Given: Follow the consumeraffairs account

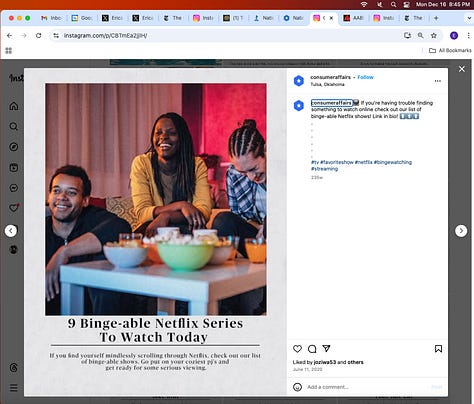Looking at the screenshot, I should click(365, 77).
